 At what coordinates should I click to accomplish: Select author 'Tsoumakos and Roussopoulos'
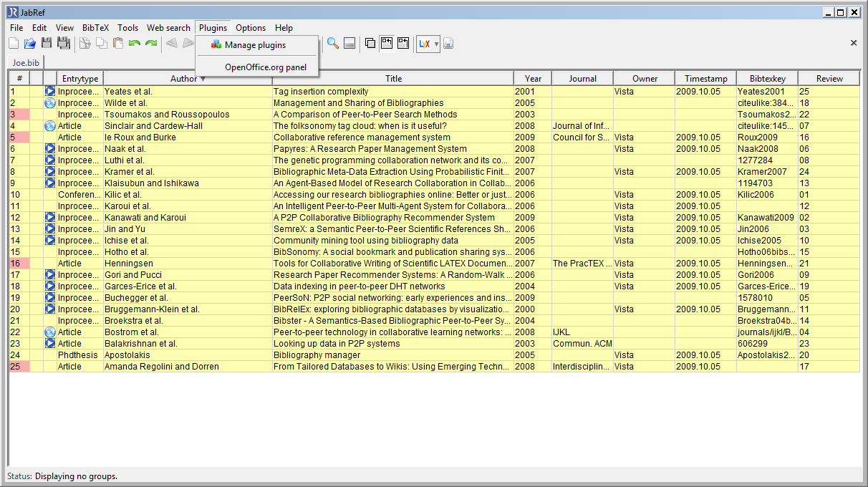tap(167, 115)
